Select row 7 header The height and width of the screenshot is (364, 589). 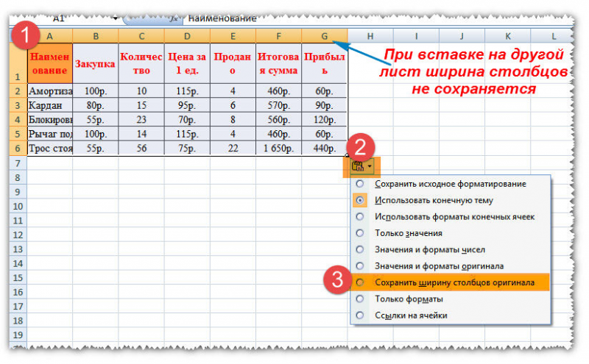tap(18, 163)
